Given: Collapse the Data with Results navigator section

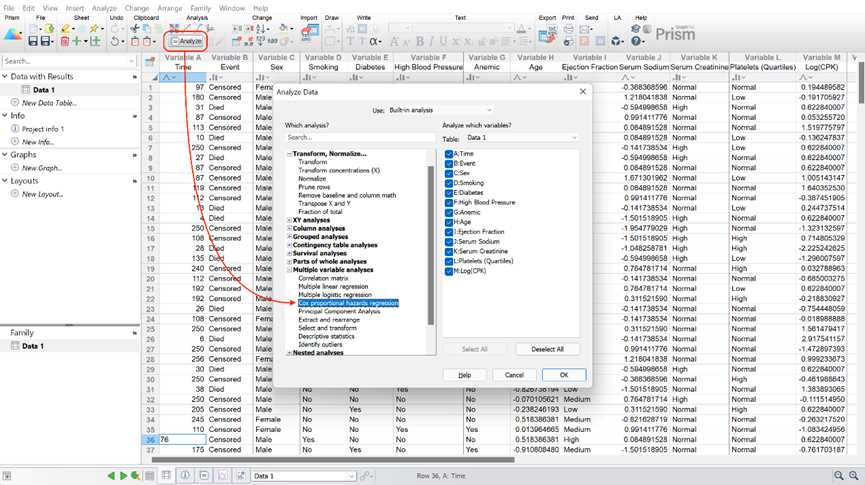Looking at the screenshot, I should (5, 77).
